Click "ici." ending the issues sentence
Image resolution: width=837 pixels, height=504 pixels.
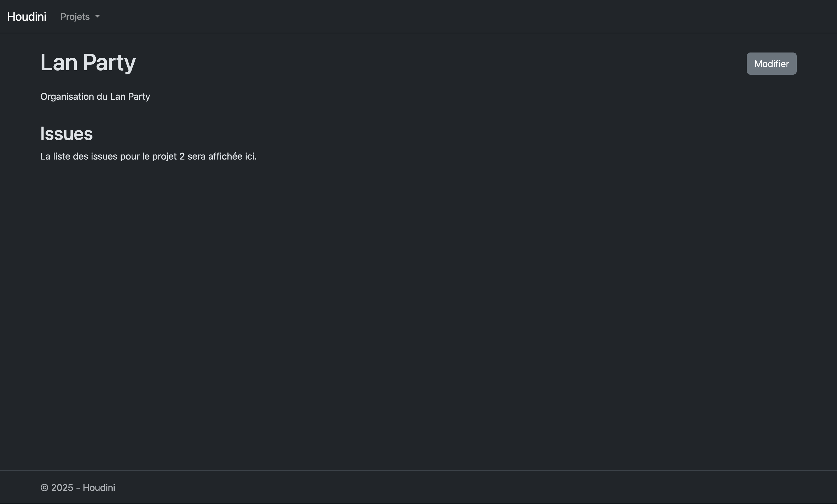coord(251,156)
